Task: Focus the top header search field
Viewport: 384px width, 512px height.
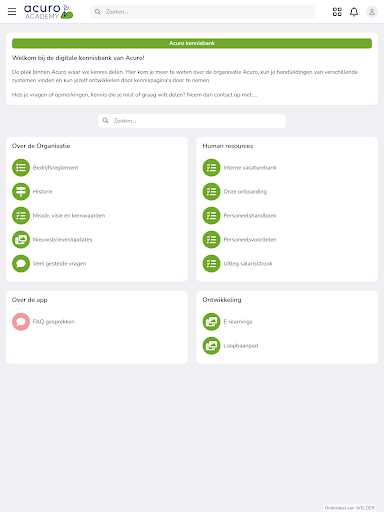Action: tap(203, 12)
